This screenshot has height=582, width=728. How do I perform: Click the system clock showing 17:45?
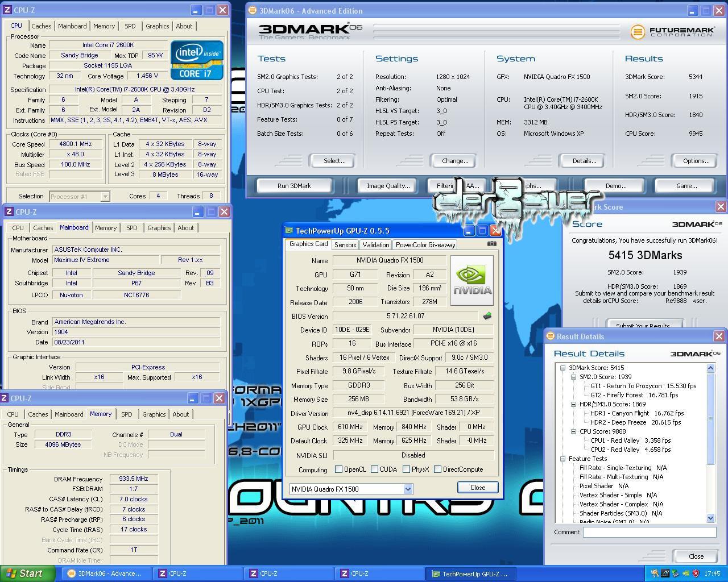point(712,573)
